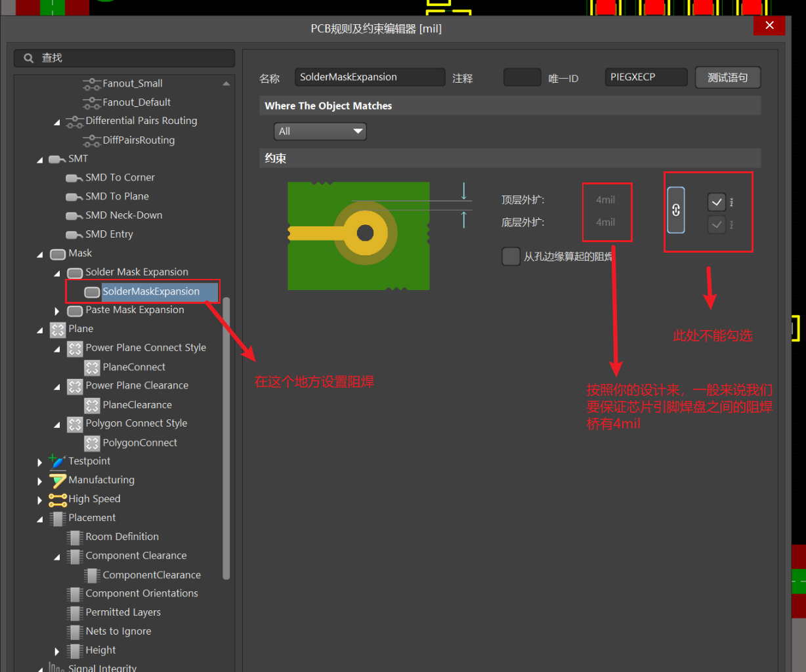Collapse the Placement tree node

pyautogui.click(x=40, y=519)
